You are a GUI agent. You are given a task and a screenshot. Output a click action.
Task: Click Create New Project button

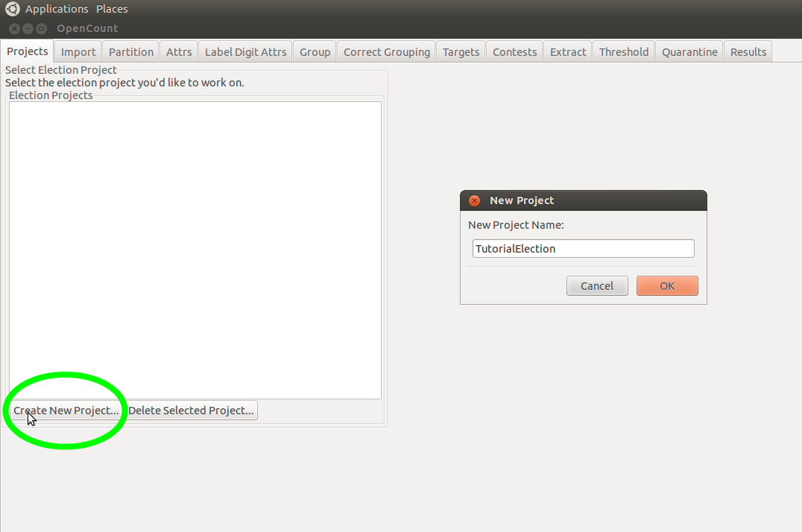66,411
